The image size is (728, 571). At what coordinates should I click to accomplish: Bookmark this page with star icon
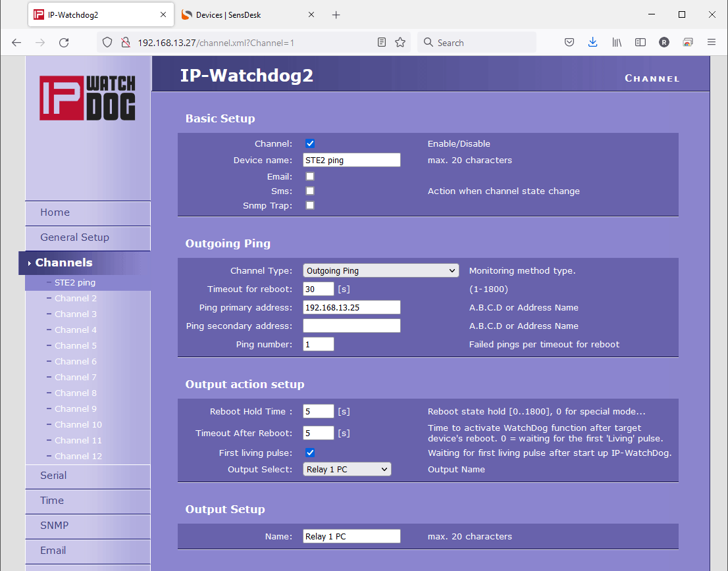[400, 43]
